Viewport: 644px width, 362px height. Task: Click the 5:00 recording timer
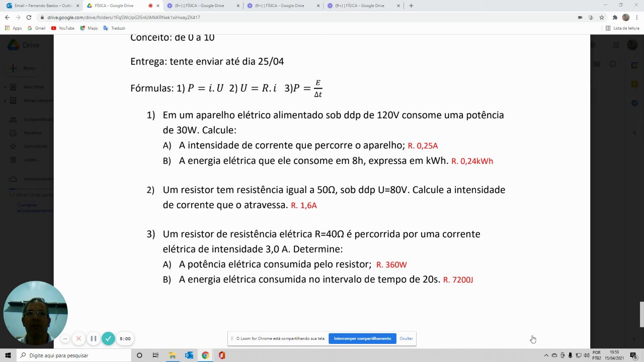125,339
